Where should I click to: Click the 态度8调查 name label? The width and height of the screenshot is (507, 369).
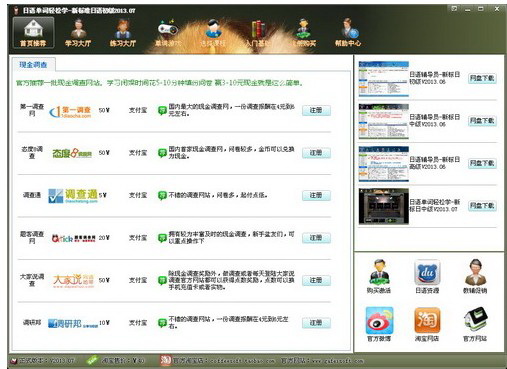(32, 152)
